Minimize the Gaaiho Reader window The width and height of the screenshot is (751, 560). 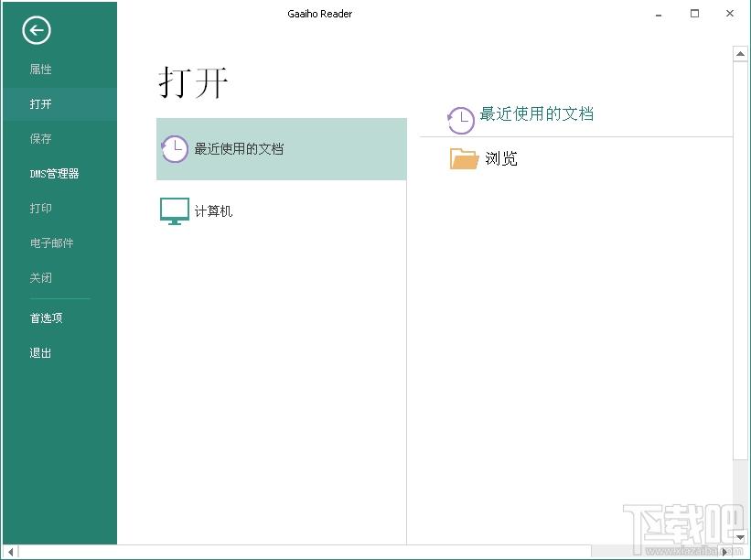(x=659, y=14)
